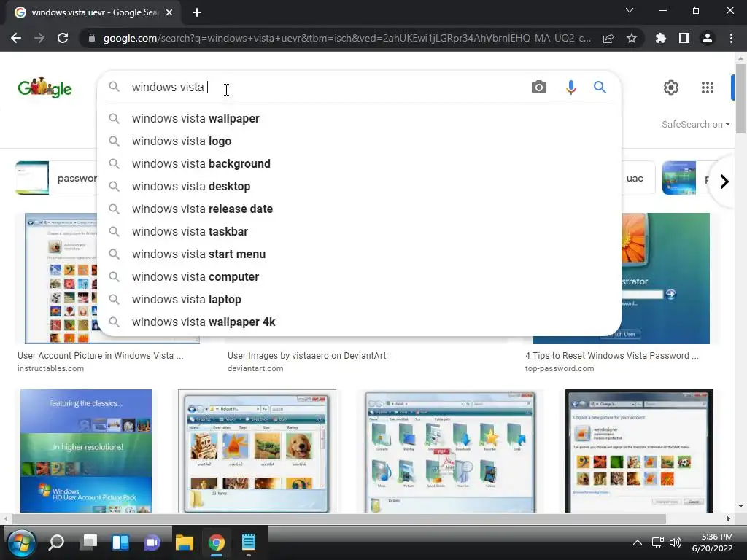Viewport: 747px width, 560px height.
Task: Open Task View on the taskbar
Action: 88,542
